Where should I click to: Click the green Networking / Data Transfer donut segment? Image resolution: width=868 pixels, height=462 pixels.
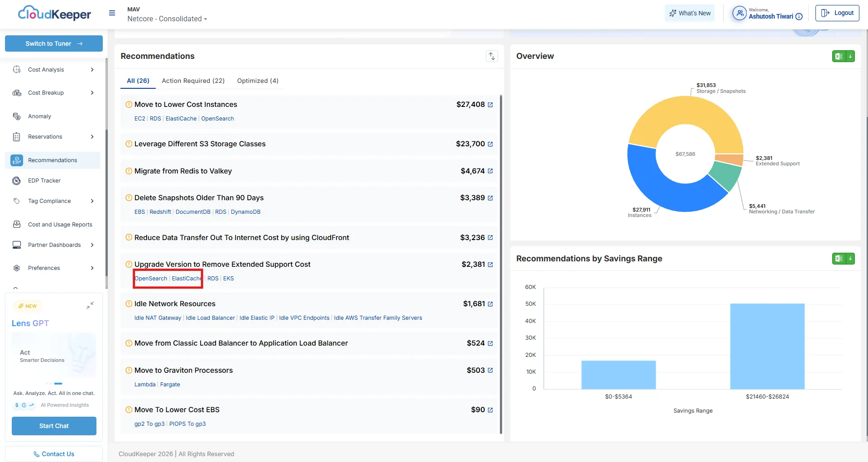tap(727, 176)
